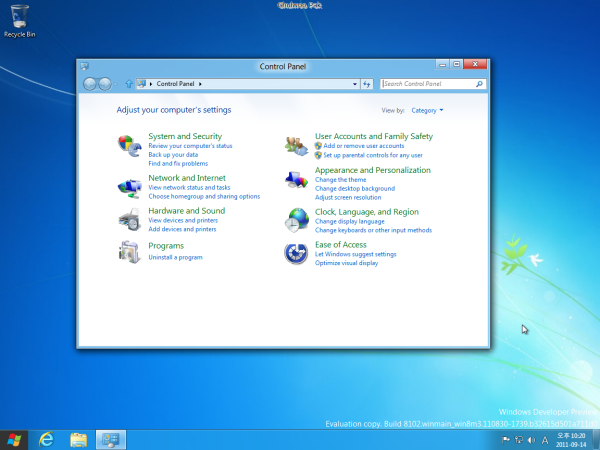Viewport: 600px width, 450px height.
Task: Expand the address bar history dropdown
Action: [x=355, y=84]
